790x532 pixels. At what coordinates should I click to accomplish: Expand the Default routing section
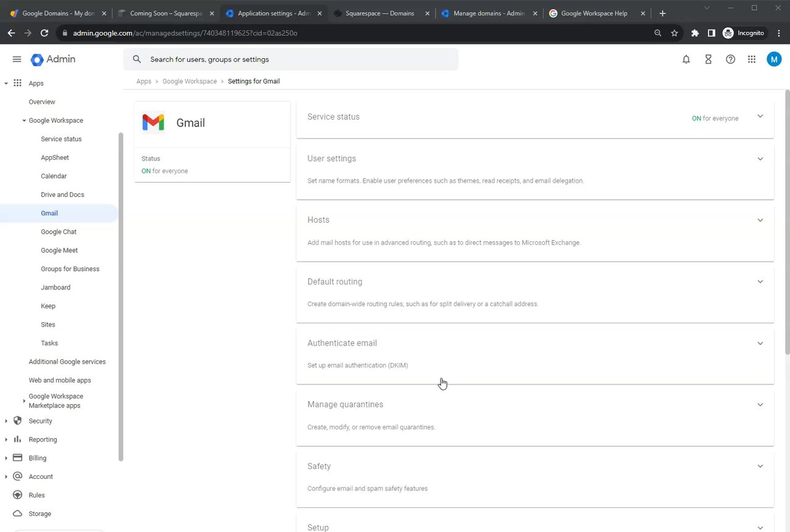[760, 281]
